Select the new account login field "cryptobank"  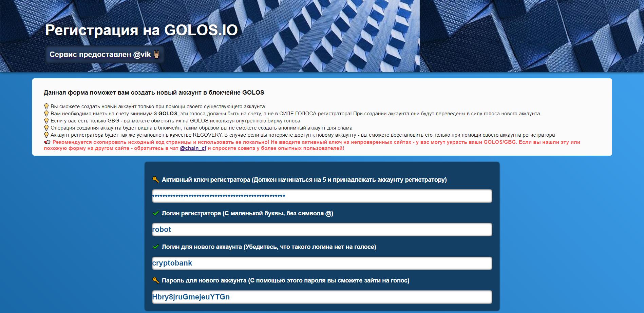tap(322, 263)
